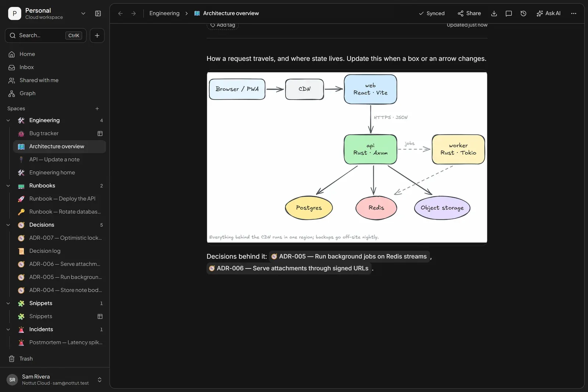Image resolution: width=588 pixels, height=392 pixels.
Task: Add a new space with plus icon
Action: pyautogui.click(x=97, y=109)
